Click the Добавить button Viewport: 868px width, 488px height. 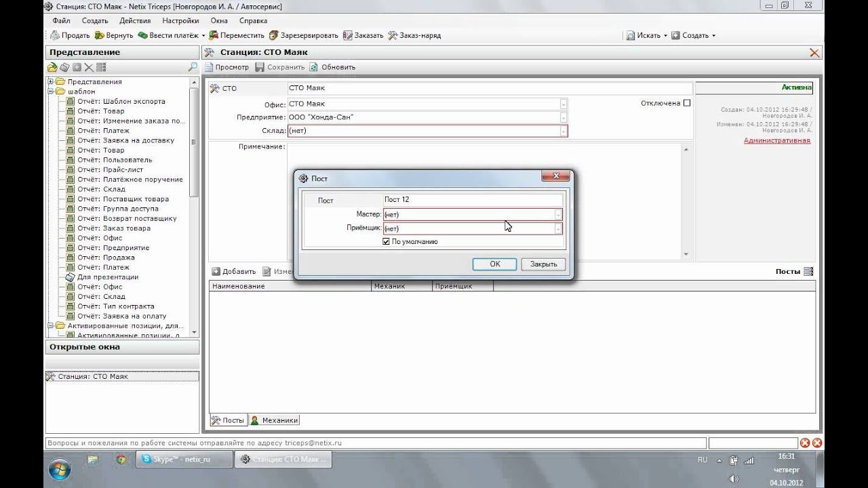[234, 271]
